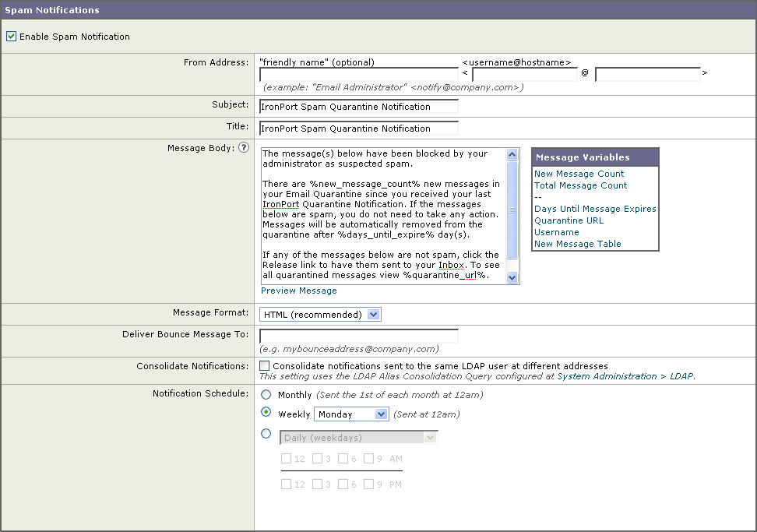The width and height of the screenshot is (757, 532).
Task: Click the 'Message Format:' label
Action: (x=210, y=312)
